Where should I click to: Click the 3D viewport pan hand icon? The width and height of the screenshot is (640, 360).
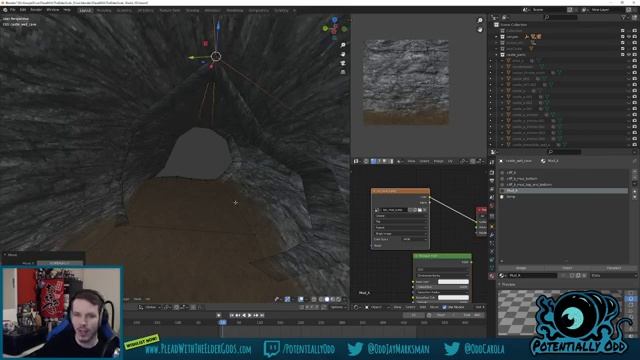(343, 54)
